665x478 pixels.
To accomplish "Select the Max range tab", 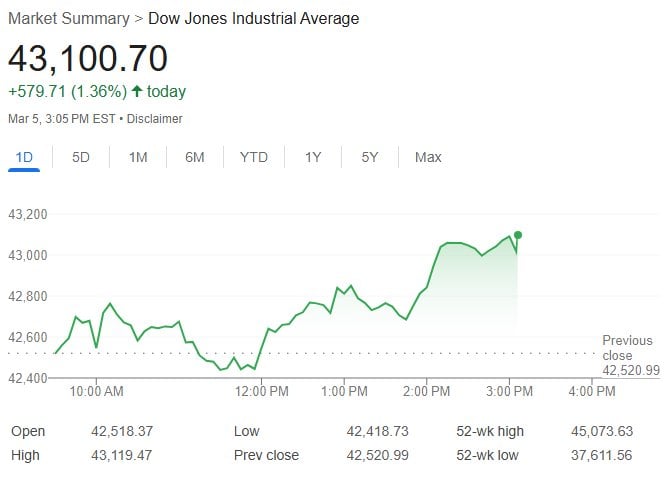I will [428, 157].
